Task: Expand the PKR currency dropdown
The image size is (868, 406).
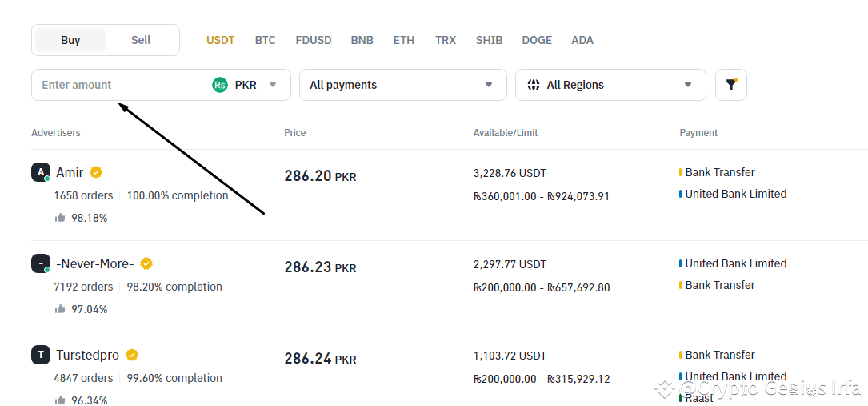Action: tap(273, 85)
